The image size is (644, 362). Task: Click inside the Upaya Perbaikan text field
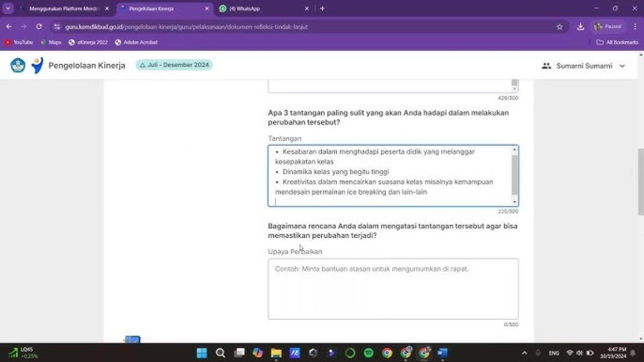(393, 289)
